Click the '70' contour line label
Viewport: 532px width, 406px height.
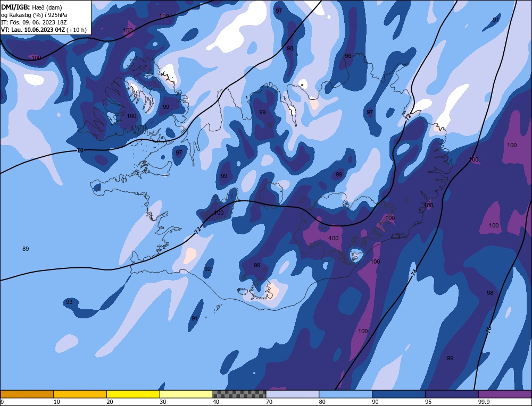pyautogui.click(x=80, y=150)
